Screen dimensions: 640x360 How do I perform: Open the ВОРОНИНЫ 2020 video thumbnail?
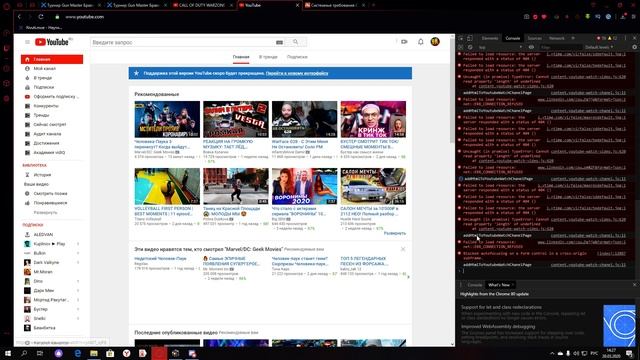point(304,186)
